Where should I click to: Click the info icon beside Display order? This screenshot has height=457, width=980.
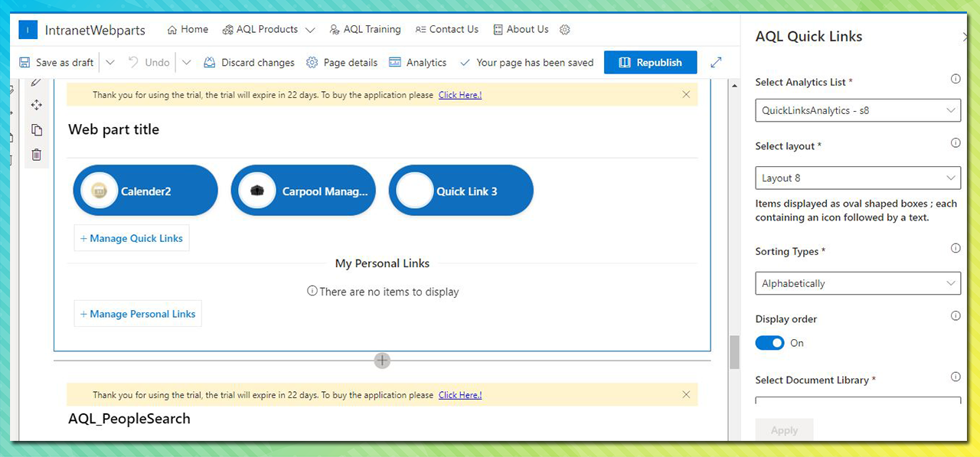(955, 316)
